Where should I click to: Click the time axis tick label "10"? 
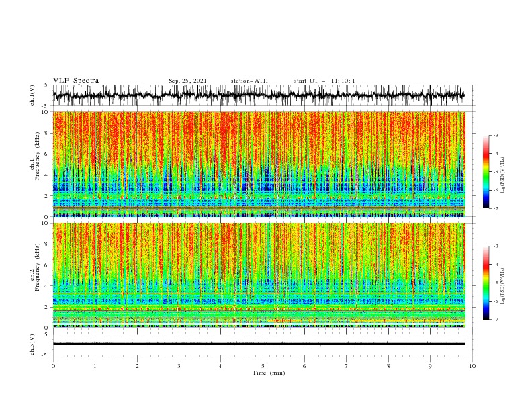pyautogui.click(x=472, y=366)
